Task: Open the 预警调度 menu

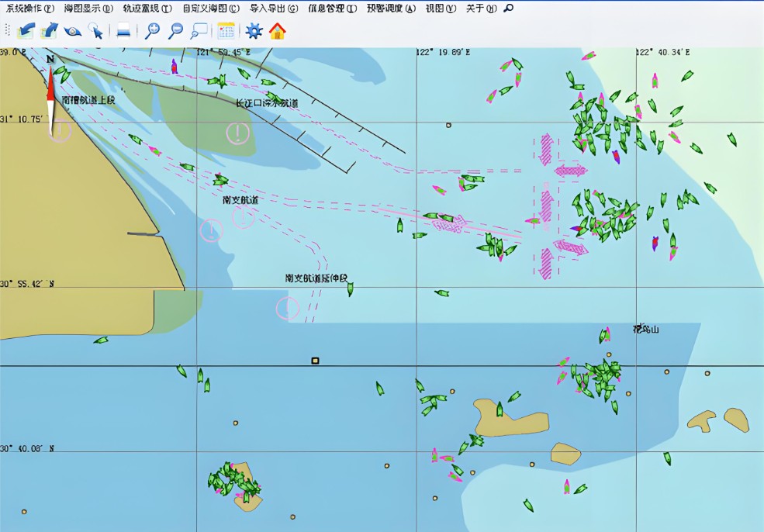Action: click(392, 9)
